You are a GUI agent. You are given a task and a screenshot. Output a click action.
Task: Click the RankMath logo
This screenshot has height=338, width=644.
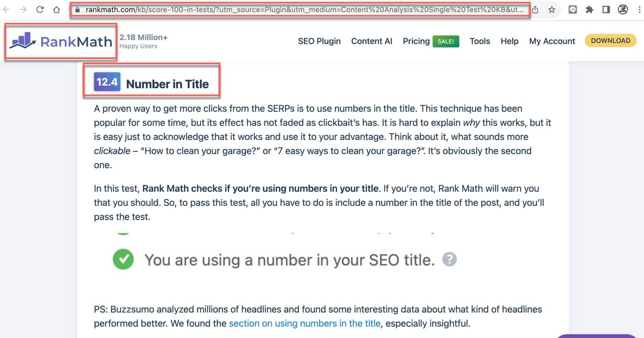(61, 41)
